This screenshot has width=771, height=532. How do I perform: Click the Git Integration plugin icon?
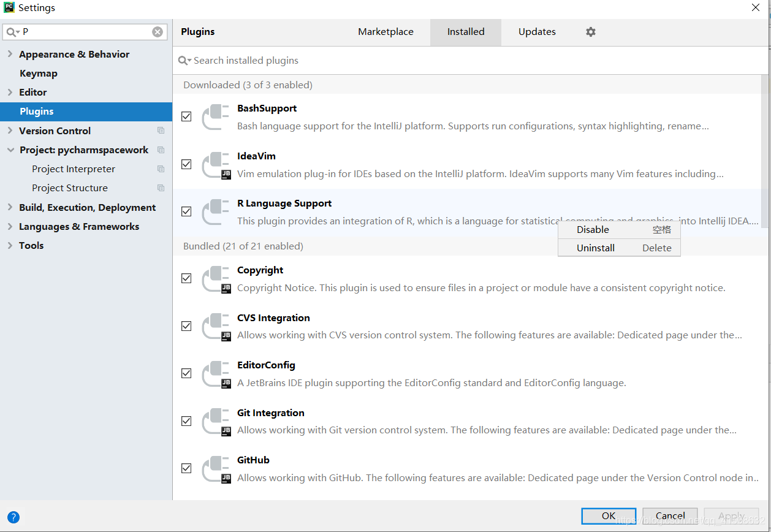coord(216,422)
